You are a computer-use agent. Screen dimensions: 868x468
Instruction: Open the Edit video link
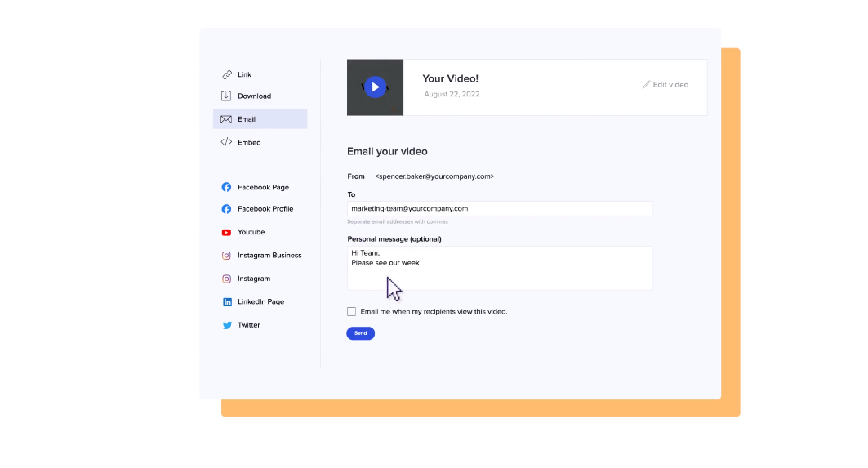(x=665, y=85)
